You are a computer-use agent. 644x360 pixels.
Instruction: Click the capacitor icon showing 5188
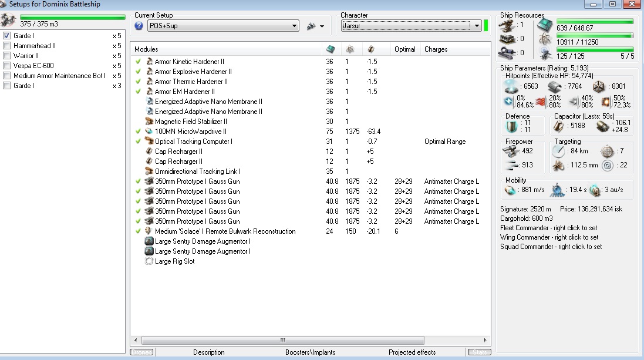tap(558, 126)
